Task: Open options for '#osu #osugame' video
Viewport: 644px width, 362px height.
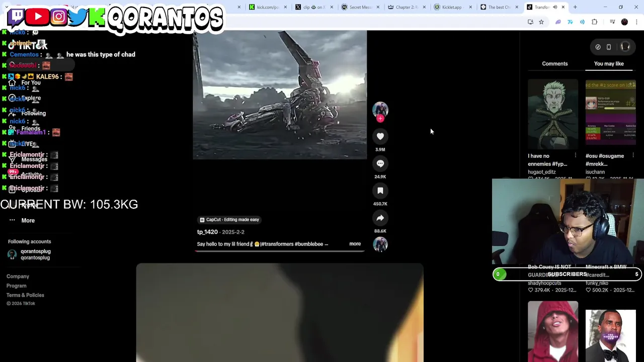Action: 633,156
